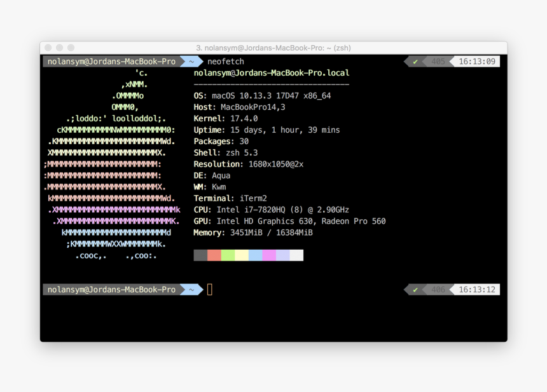This screenshot has height=392, width=547.
Task: Click the green checkmark next to 405
Action: tap(415, 62)
